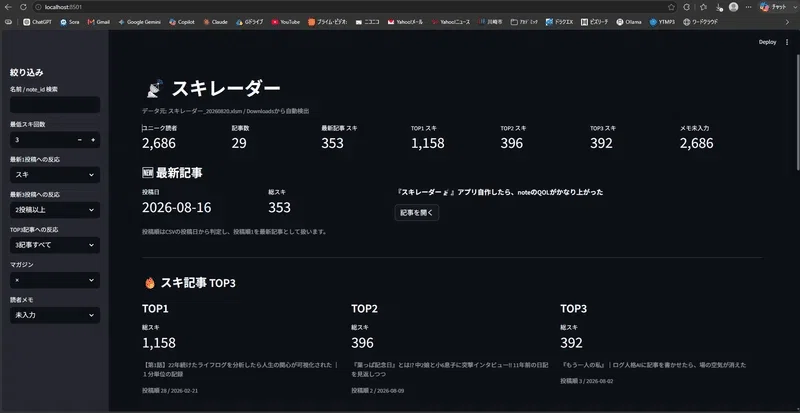This screenshot has width=800, height=413.
Task: Click the 記事を開く button
Action: click(417, 213)
